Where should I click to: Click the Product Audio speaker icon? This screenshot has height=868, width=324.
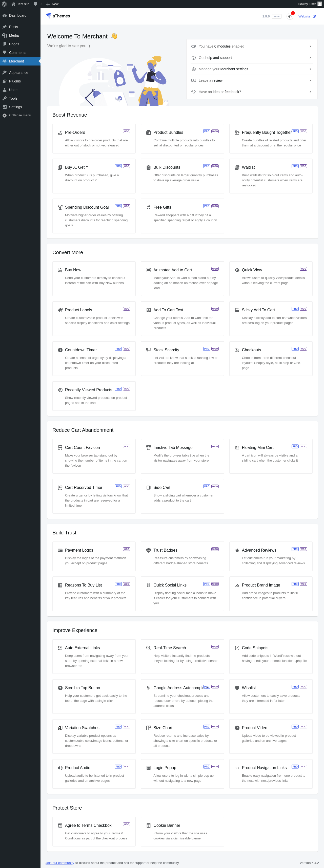pos(60,768)
